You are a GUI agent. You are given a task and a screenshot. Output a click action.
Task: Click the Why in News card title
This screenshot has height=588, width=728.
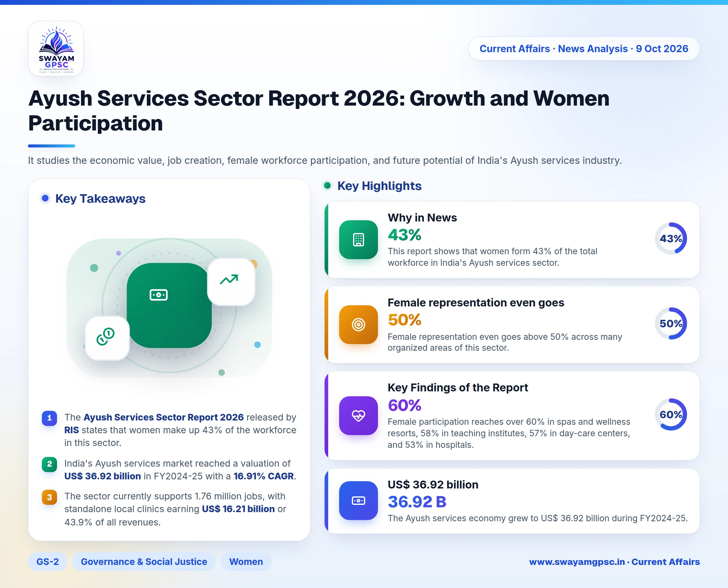(422, 218)
